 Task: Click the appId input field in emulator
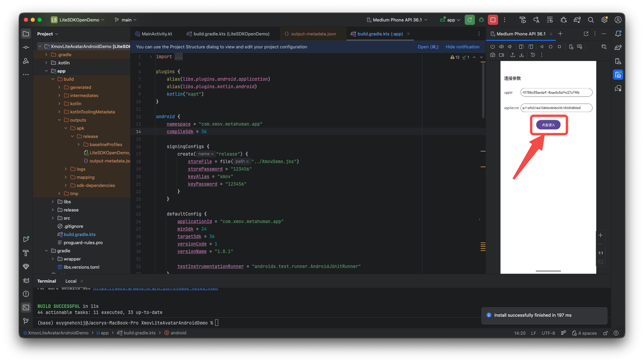coord(556,93)
